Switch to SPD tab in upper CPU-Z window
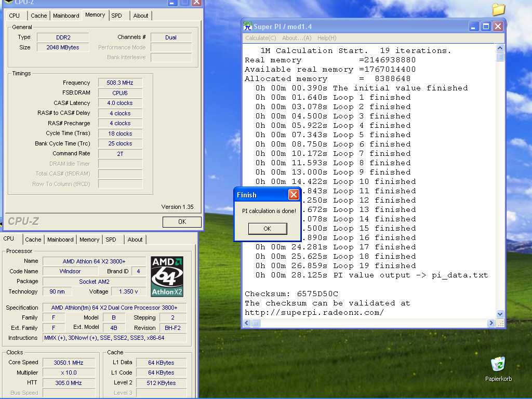Viewport: 532px width, 399px height. coord(117,16)
